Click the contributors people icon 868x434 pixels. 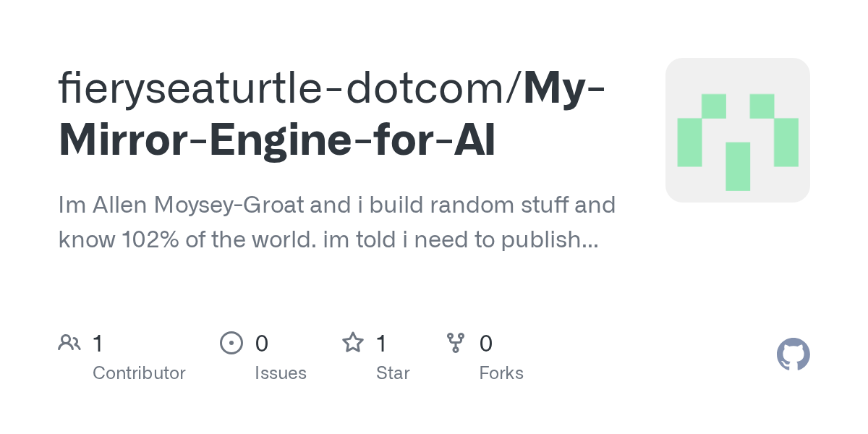point(69,342)
